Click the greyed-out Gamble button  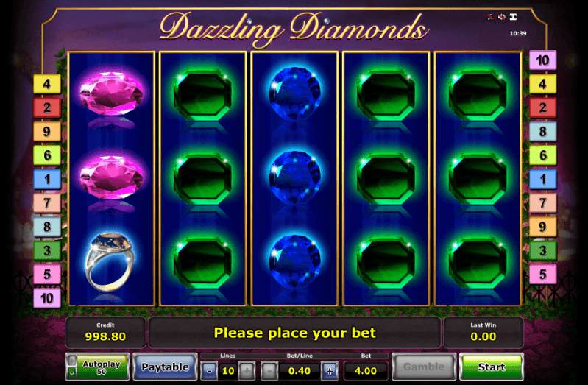(x=424, y=367)
